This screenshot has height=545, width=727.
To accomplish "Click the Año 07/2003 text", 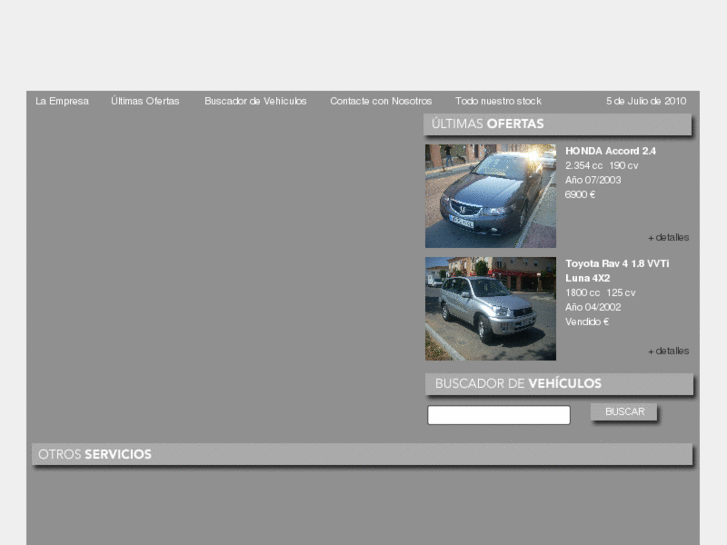I will [x=593, y=180].
